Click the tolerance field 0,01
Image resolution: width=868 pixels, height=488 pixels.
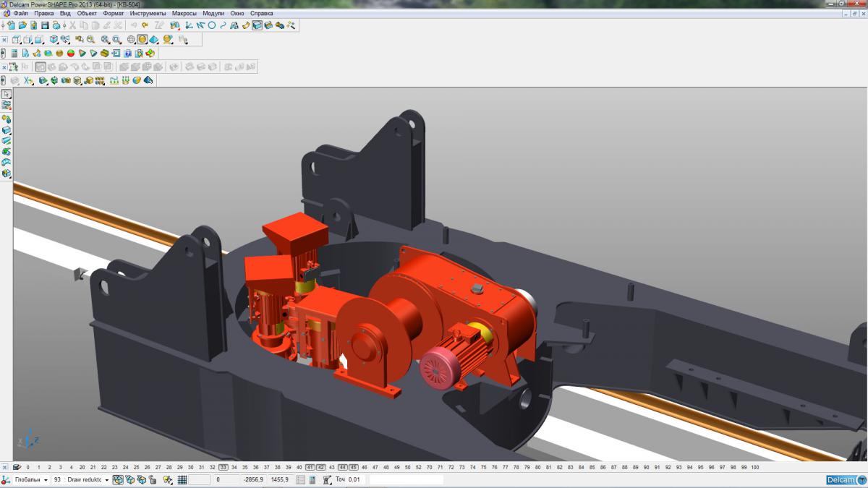point(354,479)
